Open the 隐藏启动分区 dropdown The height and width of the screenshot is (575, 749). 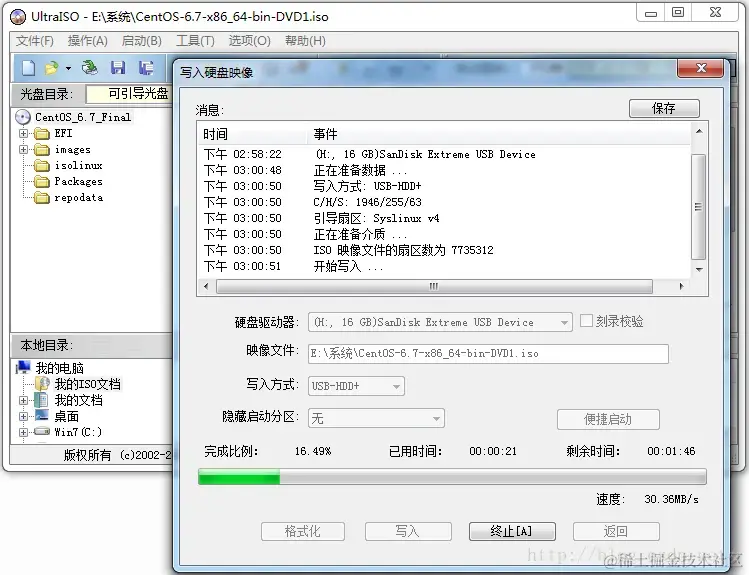point(376,418)
